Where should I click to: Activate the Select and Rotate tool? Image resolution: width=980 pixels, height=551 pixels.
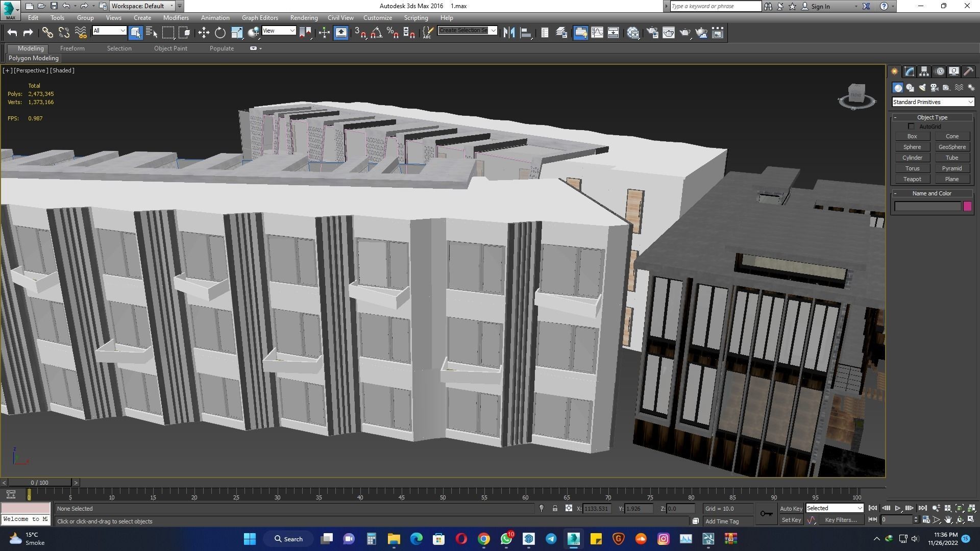point(220,32)
